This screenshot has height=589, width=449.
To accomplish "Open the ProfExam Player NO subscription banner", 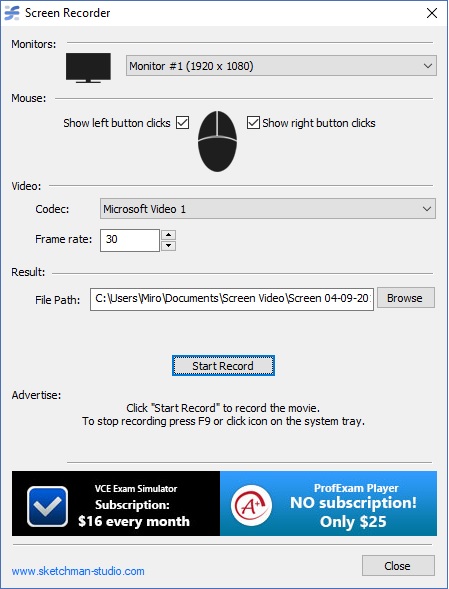I will point(328,503).
